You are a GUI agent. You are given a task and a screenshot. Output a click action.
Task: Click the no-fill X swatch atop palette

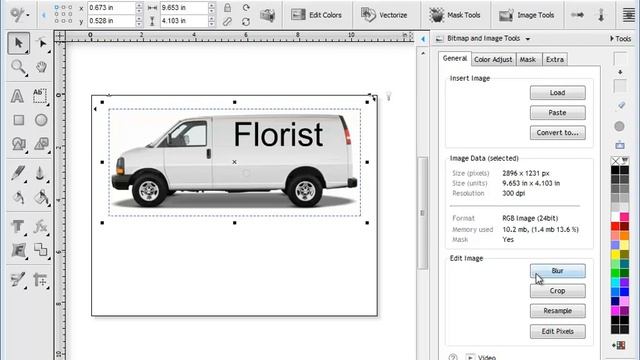(615, 160)
